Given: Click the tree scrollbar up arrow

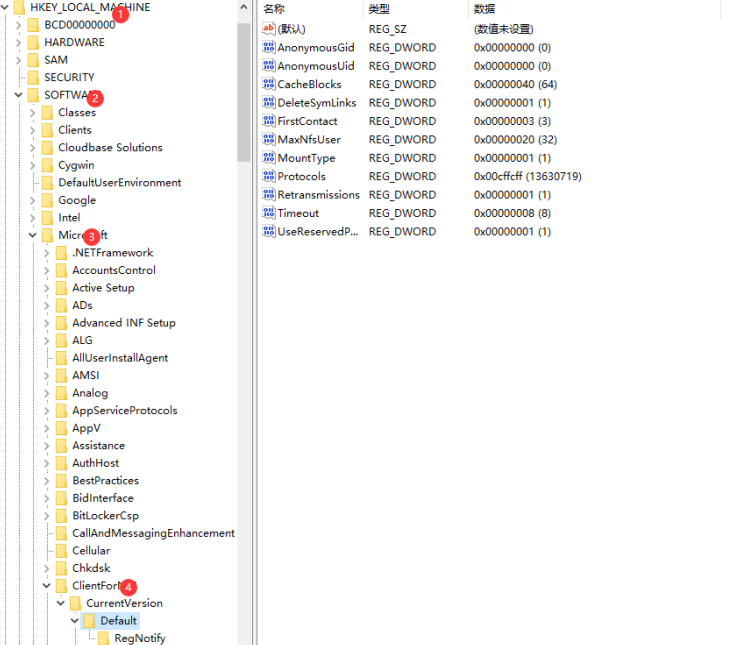Looking at the screenshot, I should (244, 7).
